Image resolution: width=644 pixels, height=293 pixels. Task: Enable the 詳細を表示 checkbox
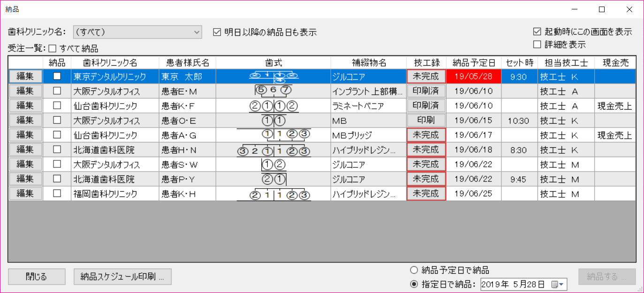(538, 45)
